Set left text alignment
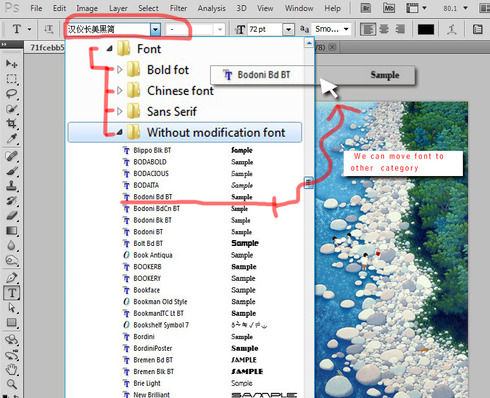 tap(368, 29)
